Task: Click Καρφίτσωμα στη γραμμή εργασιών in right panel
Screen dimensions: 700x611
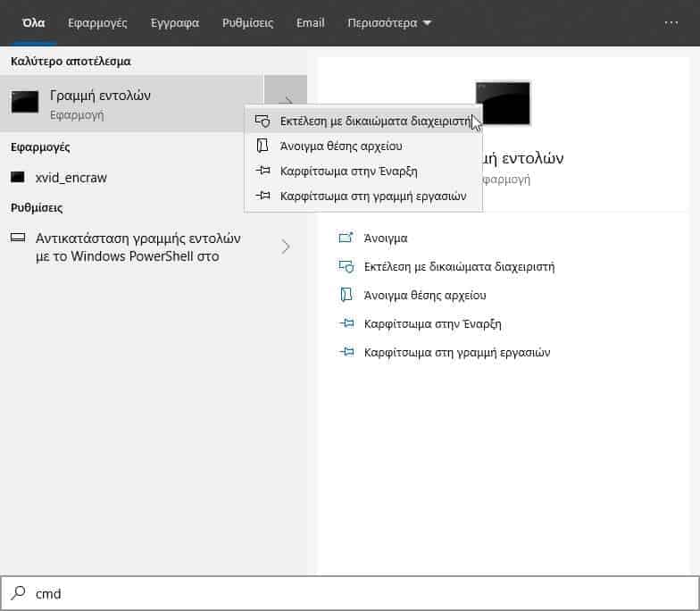Action: (x=457, y=352)
